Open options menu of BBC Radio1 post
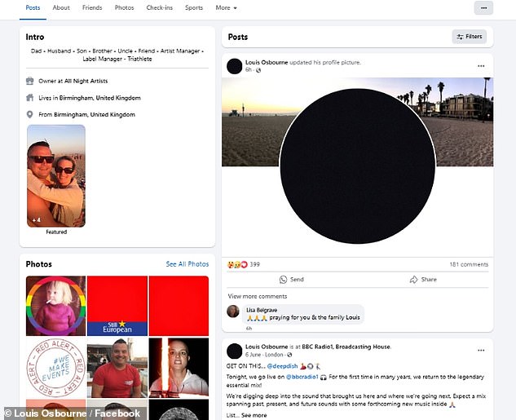This screenshot has width=516, height=420. tap(481, 350)
